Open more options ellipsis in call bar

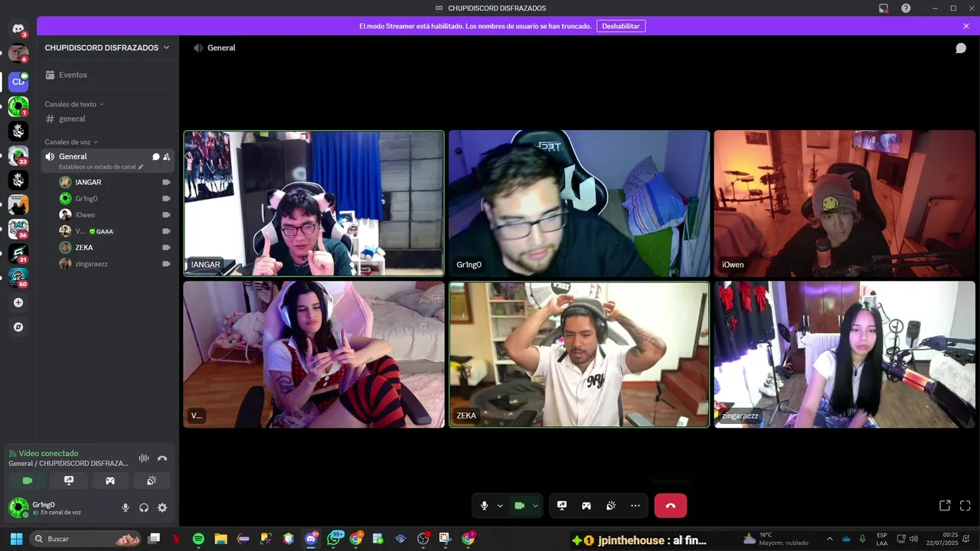click(635, 506)
